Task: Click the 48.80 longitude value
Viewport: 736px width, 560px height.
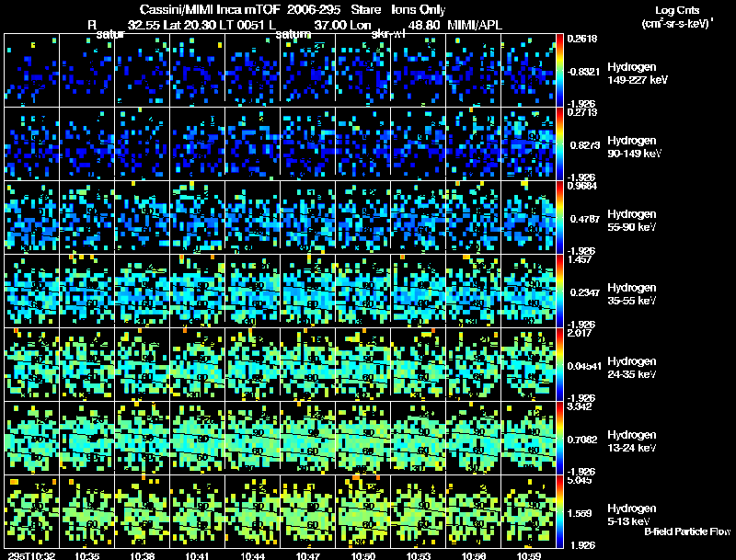Action: pos(424,25)
